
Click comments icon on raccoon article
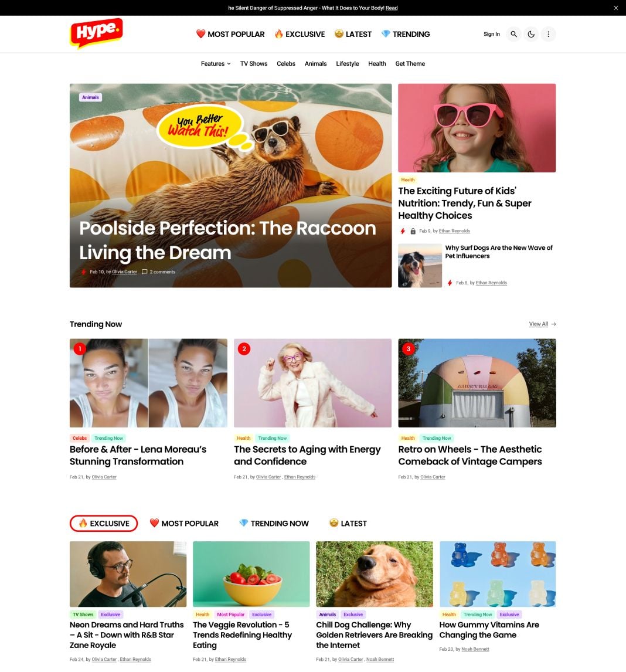(x=144, y=271)
